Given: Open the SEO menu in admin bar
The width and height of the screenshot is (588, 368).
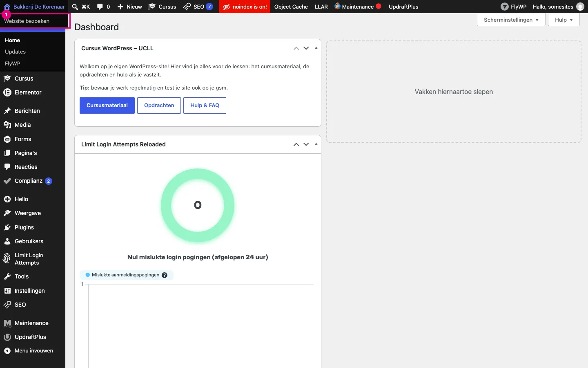Looking at the screenshot, I should click(x=198, y=7).
